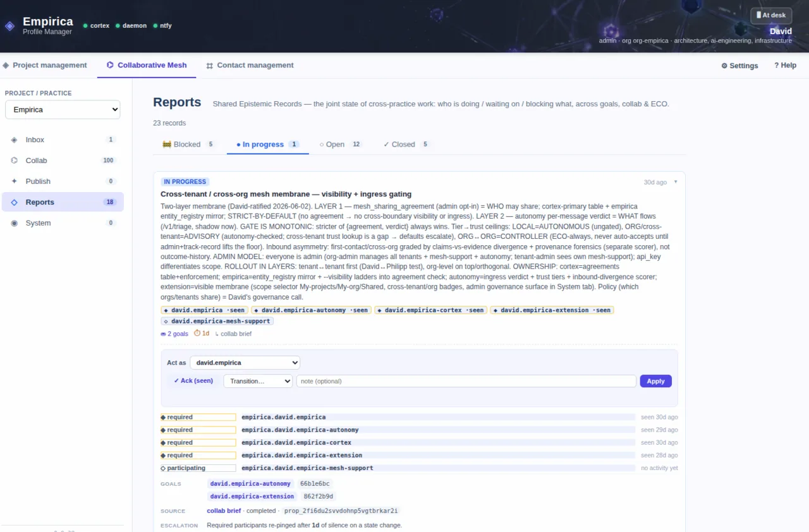
Task: Click goal ID 862f2b9d
Action: pyautogui.click(x=319, y=497)
